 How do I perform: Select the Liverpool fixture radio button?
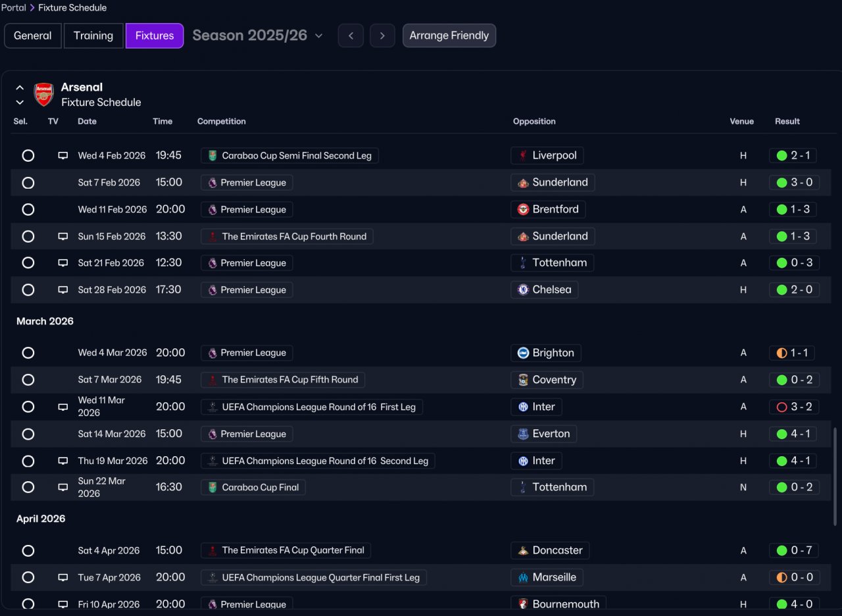pos(28,156)
